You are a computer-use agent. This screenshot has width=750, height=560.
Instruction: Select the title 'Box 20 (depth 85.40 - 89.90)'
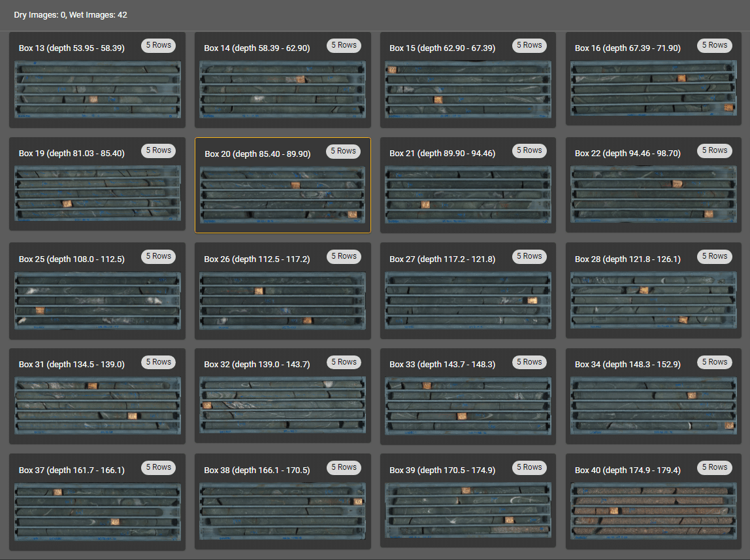click(x=258, y=154)
